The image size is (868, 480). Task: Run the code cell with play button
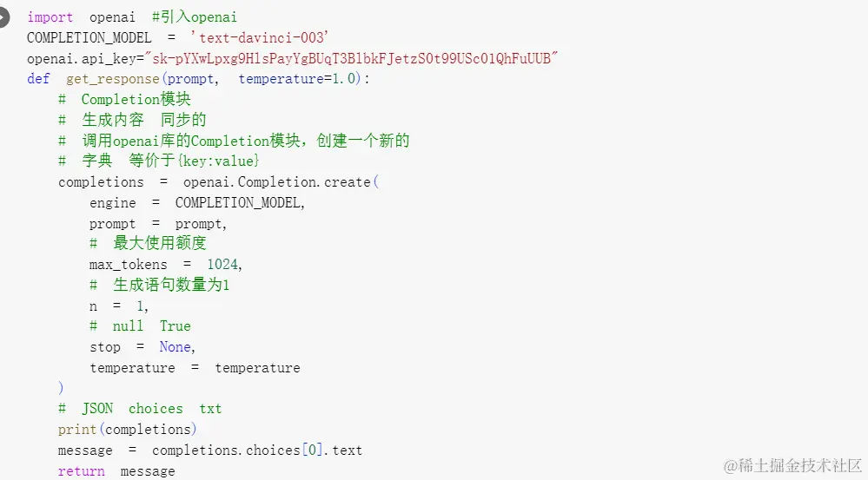(x=3, y=17)
